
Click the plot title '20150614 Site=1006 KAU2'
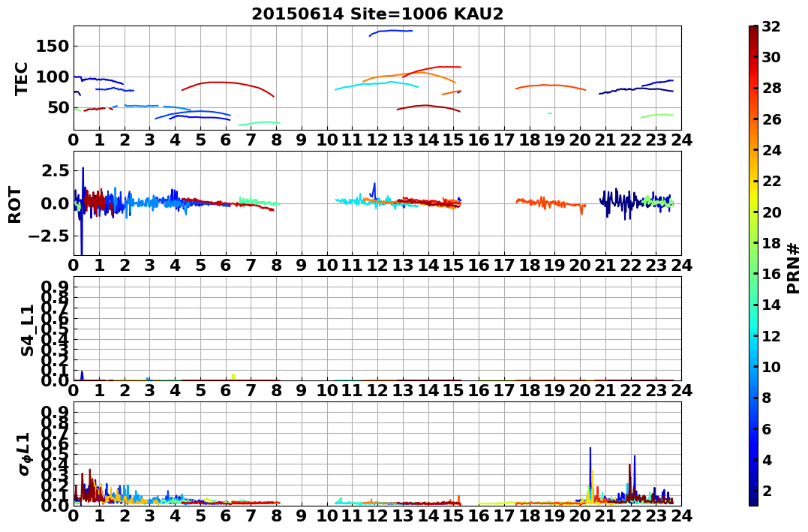(x=377, y=14)
